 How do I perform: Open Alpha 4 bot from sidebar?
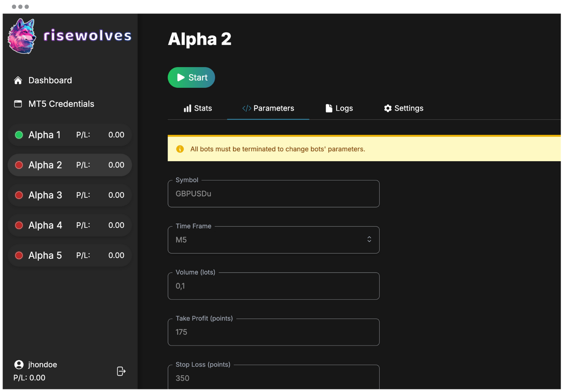click(x=70, y=225)
